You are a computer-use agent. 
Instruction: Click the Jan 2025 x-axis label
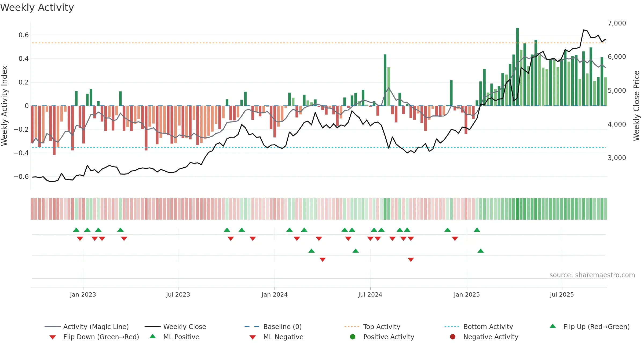pyautogui.click(x=467, y=295)
